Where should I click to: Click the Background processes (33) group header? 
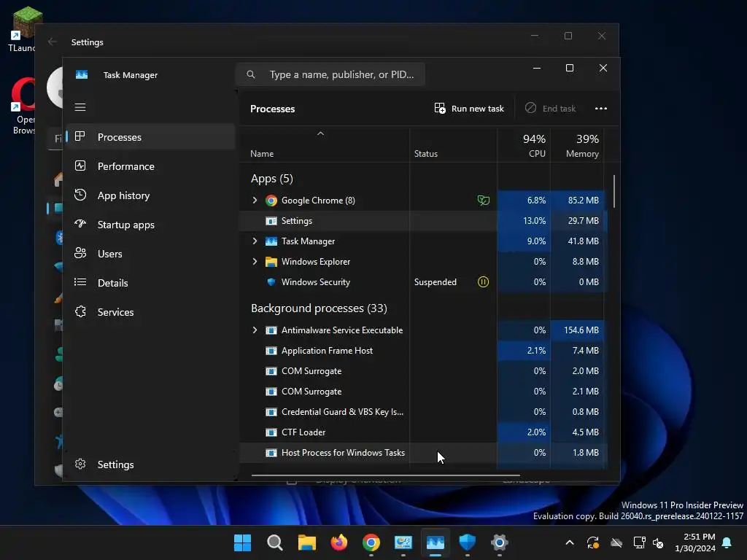(319, 308)
